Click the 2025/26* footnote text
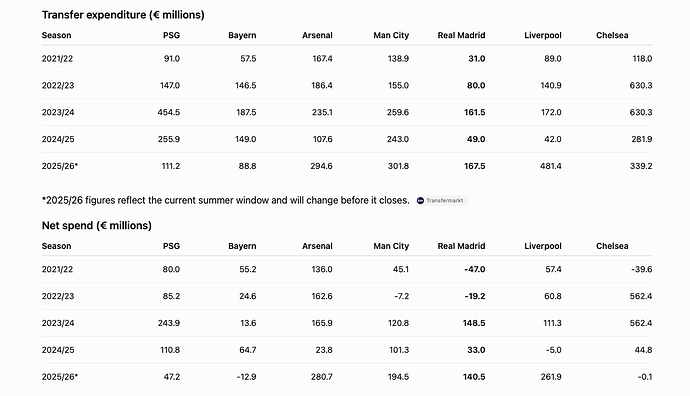 point(226,200)
